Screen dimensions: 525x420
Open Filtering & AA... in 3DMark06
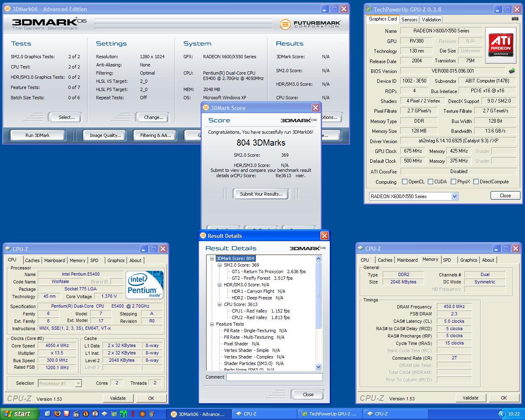155,135
